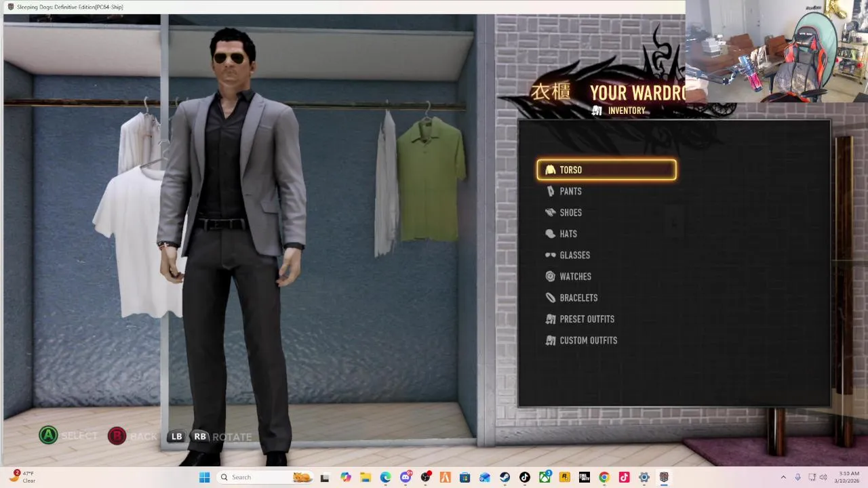Launch Copilot from the taskbar
This screenshot has height=488, width=868.
(x=345, y=477)
